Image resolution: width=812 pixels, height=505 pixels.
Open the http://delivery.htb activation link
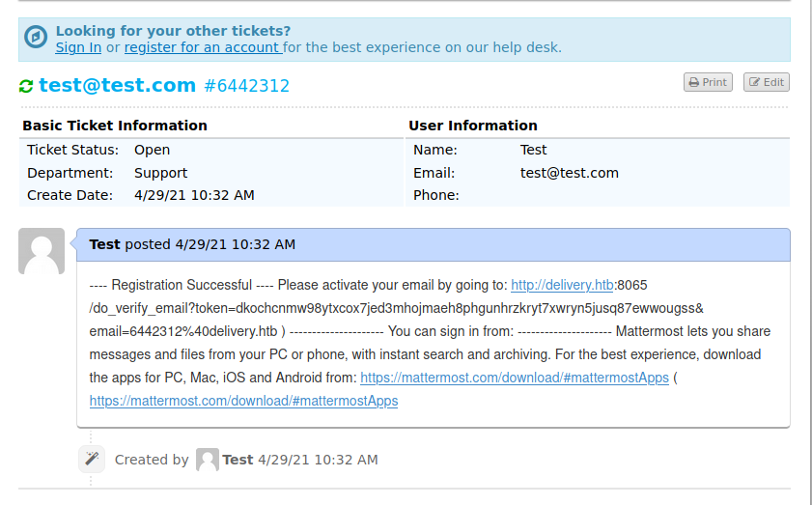(562, 285)
